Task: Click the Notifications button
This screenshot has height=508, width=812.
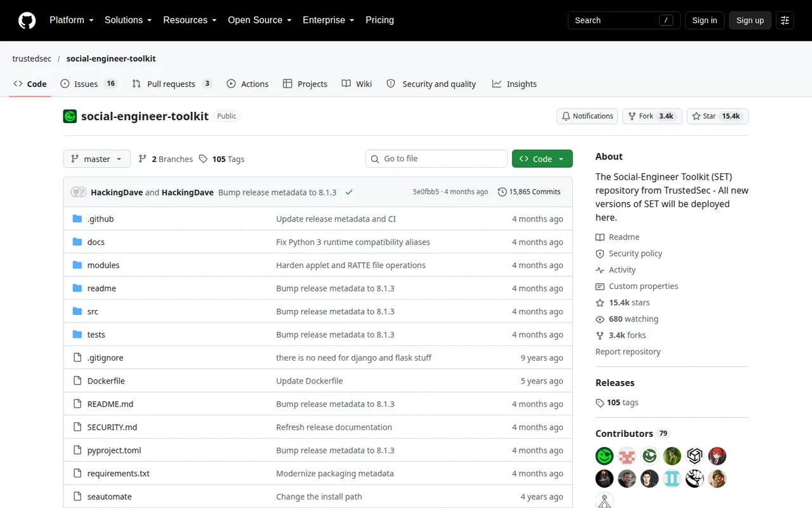Action: click(x=588, y=116)
